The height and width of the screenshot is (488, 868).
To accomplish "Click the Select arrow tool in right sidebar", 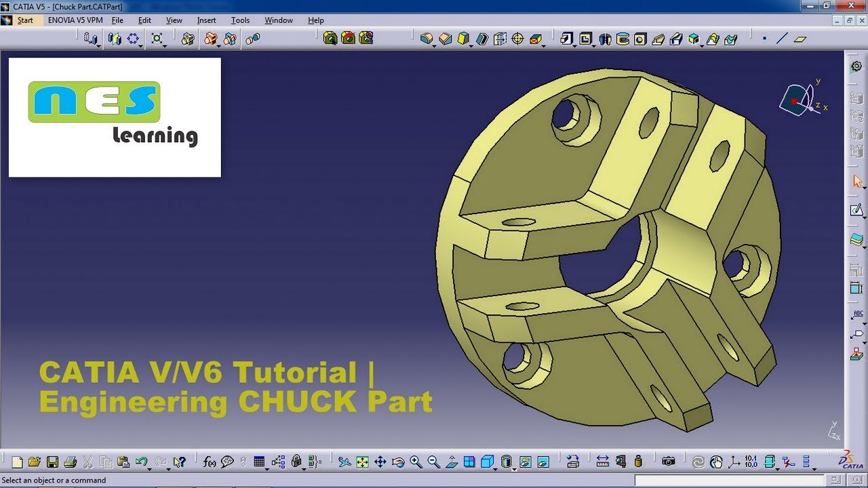I will click(856, 182).
